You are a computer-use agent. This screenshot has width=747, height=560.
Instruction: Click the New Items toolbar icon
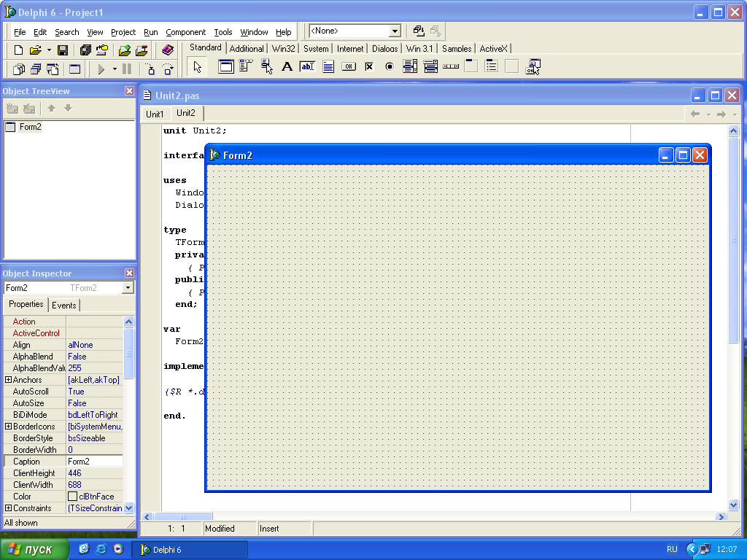(18, 50)
